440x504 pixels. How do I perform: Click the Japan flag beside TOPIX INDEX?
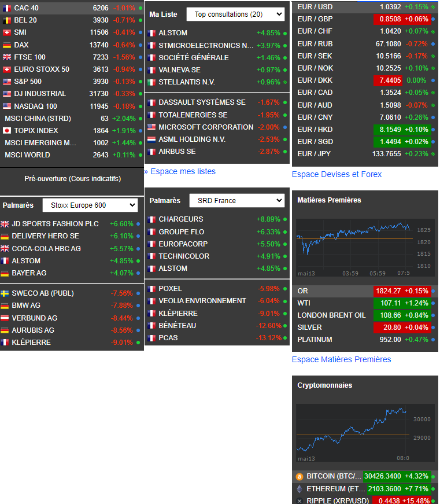[x=7, y=131]
